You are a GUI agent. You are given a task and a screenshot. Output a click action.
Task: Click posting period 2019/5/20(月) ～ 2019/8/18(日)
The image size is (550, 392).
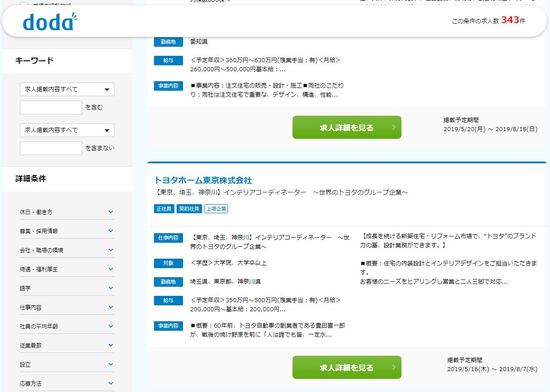coord(491,129)
